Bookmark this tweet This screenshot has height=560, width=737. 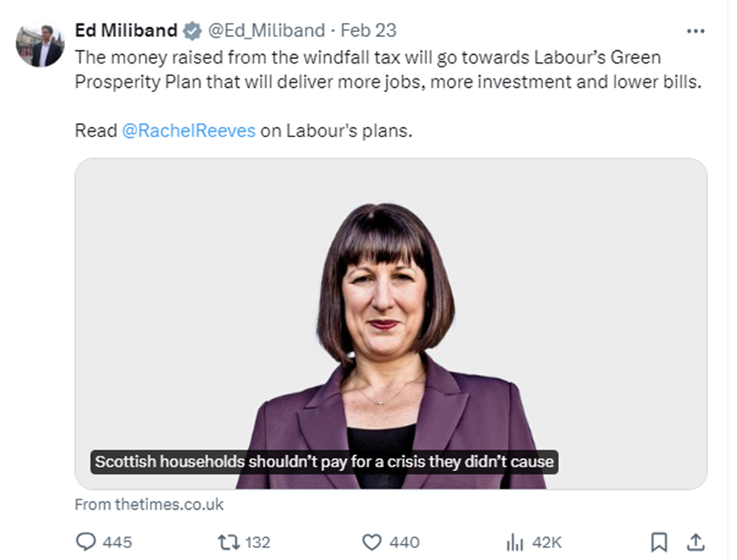pyautogui.click(x=659, y=542)
